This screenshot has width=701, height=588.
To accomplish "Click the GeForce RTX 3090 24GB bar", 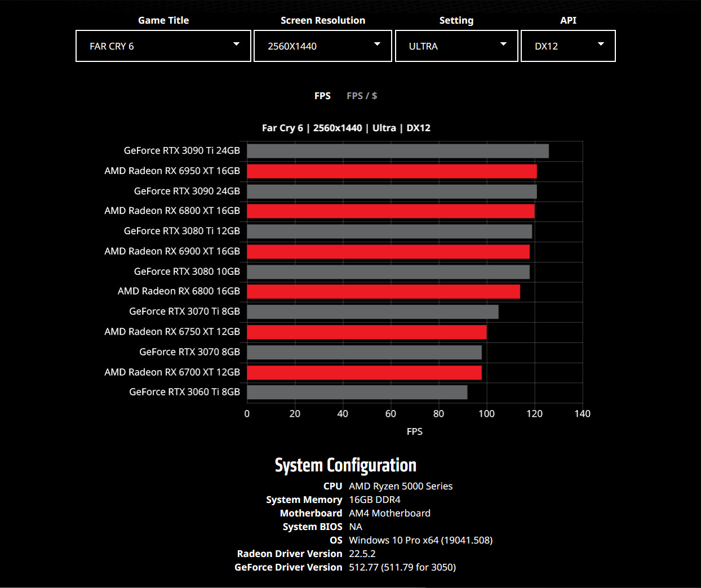I will click(392, 191).
